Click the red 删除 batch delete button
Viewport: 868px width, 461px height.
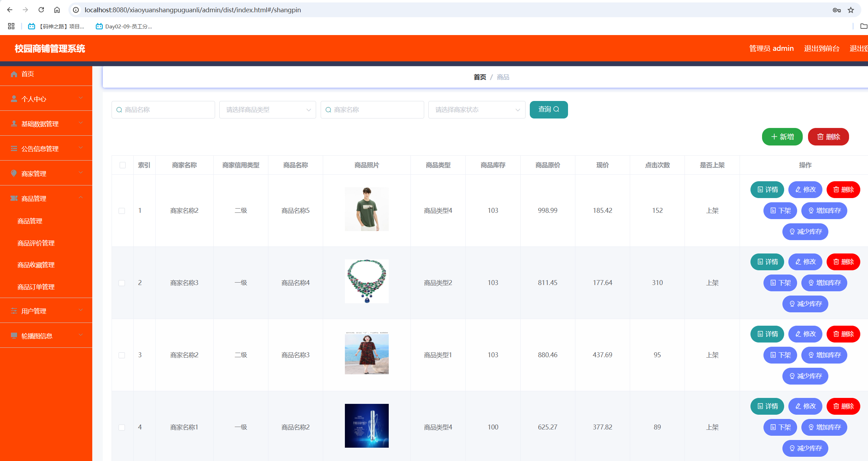point(828,137)
